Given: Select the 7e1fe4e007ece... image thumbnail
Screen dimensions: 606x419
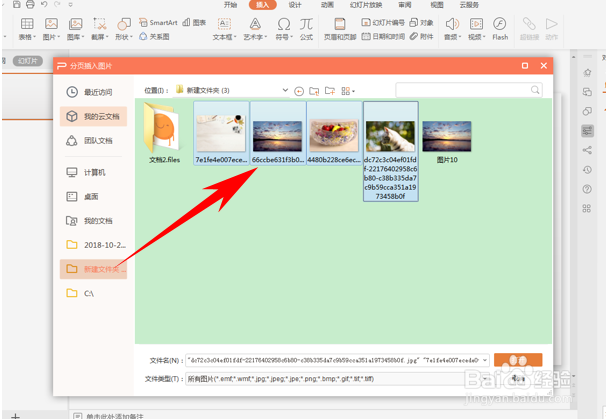Looking at the screenshot, I should click(221, 133).
